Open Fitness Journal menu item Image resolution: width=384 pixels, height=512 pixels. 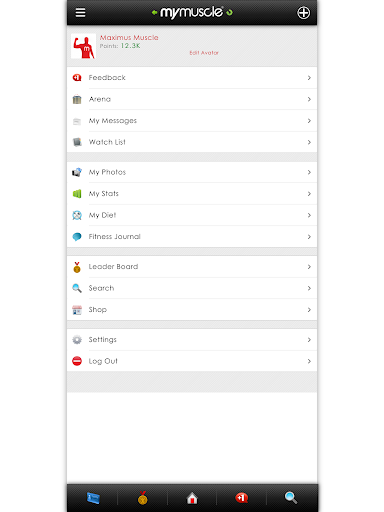(192, 237)
